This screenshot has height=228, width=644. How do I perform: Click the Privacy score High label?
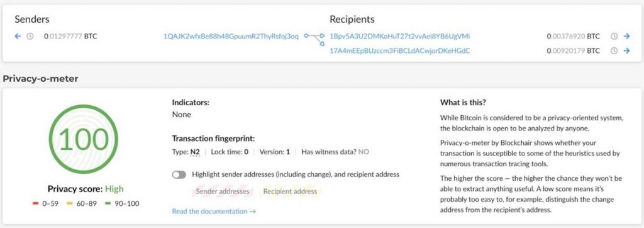[86, 189]
